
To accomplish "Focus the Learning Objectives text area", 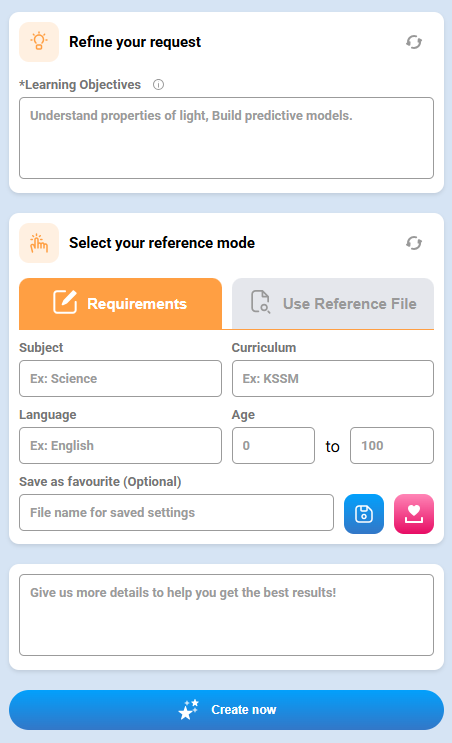I will coord(226,138).
